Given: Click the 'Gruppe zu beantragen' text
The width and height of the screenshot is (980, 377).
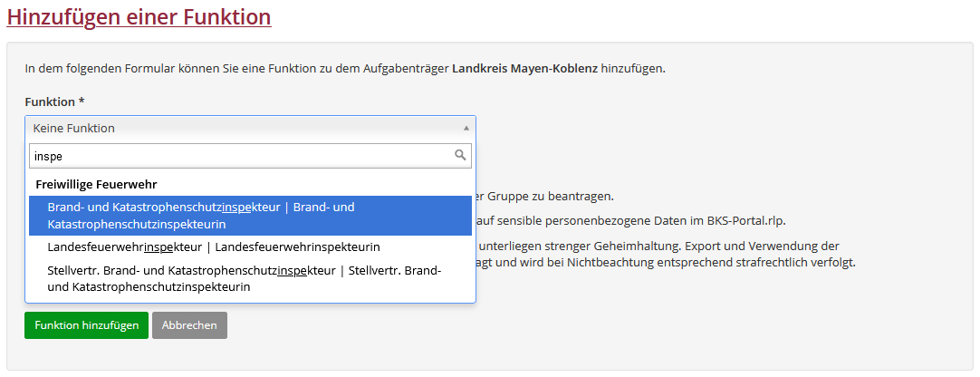Looking at the screenshot, I should click(555, 196).
